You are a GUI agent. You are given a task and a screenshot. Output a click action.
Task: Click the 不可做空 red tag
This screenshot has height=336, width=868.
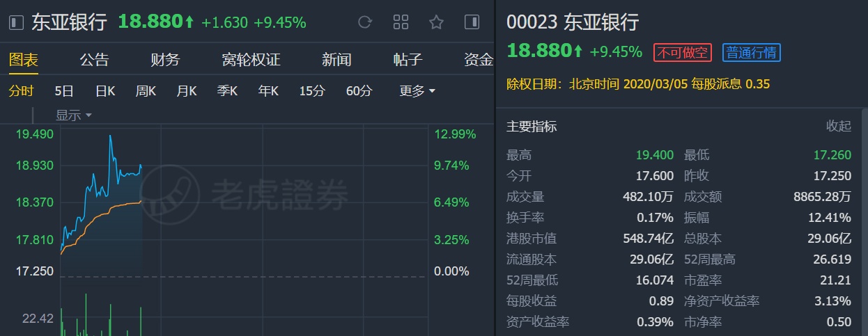tap(681, 52)
